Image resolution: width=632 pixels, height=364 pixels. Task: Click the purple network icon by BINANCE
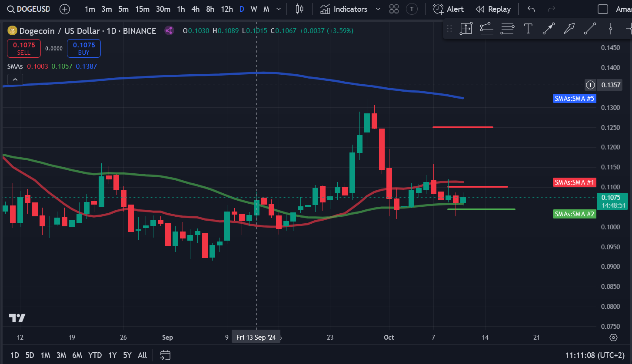[169, 31]
